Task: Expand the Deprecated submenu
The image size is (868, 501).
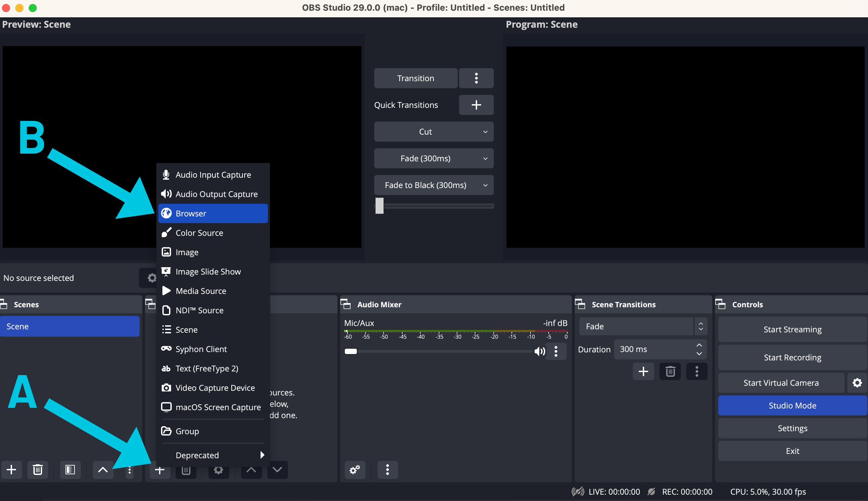Action: pyautogui.click(x=213, y=455)
